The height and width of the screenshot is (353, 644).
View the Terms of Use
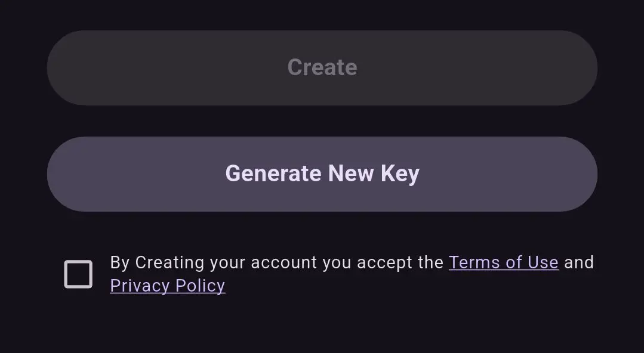tap(503, 262)
